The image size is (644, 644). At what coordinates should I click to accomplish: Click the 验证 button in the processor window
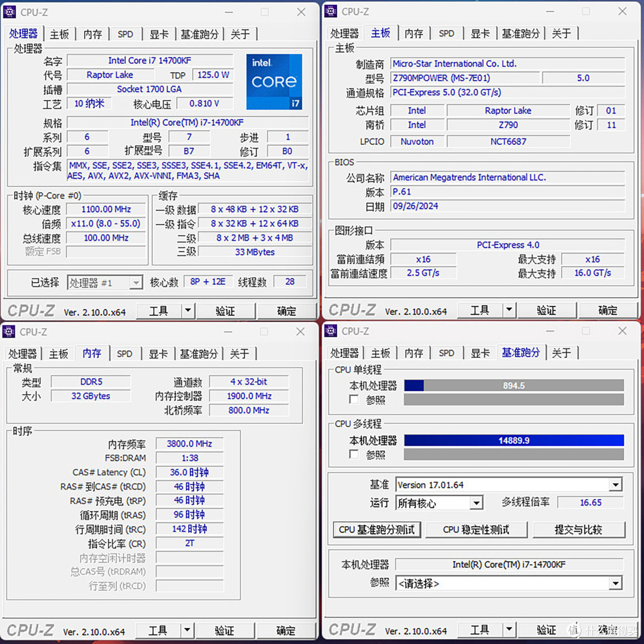coord(225,311)
